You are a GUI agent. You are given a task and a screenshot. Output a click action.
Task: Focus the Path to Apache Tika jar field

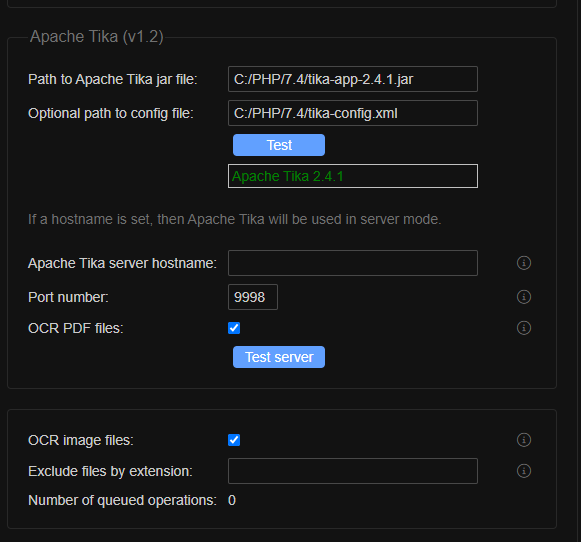click(x=353, y=79)
